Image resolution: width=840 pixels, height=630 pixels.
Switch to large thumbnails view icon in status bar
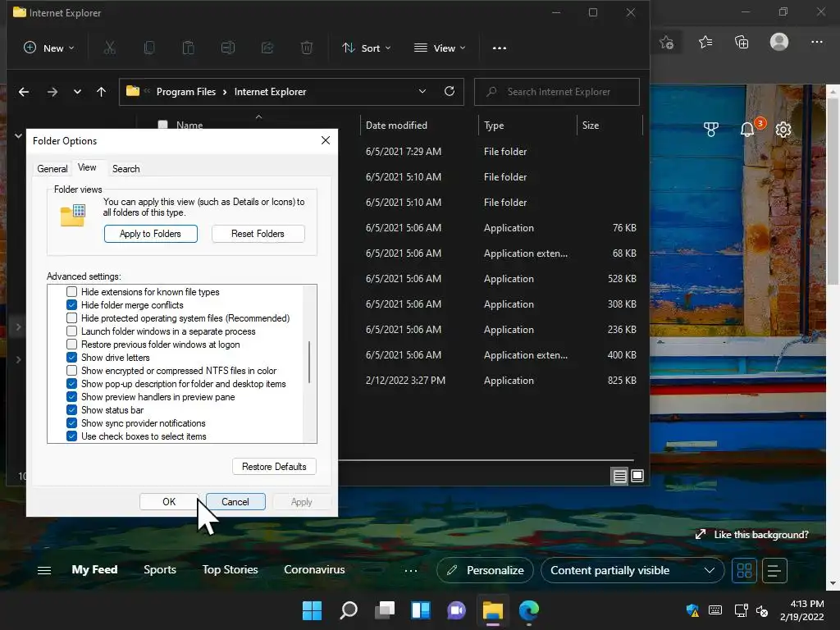637,476
